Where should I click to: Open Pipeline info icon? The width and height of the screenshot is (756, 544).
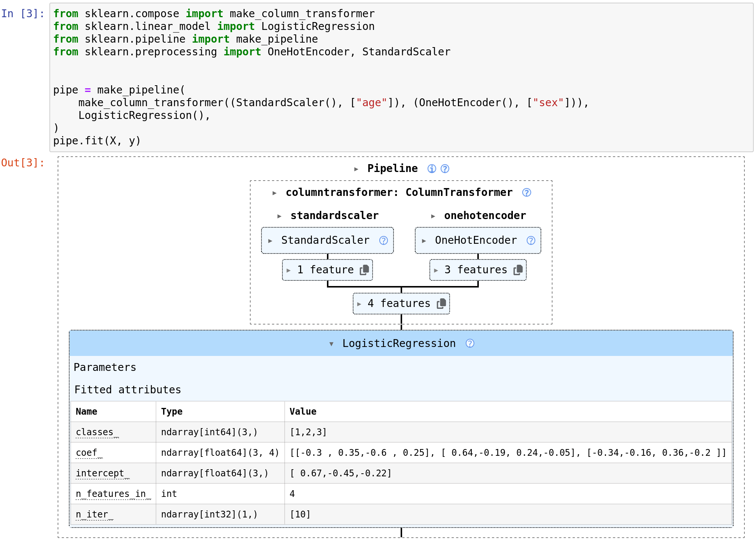pyautogui.click(x=432, y=169)
